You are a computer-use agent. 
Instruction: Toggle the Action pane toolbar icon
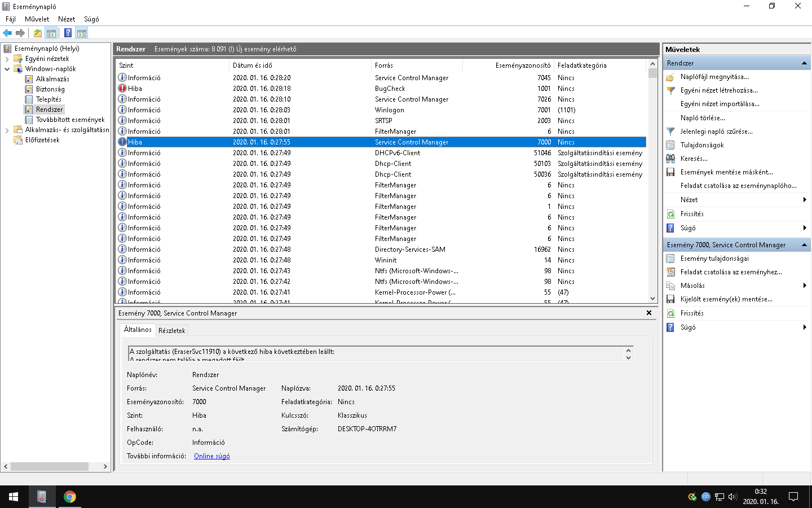pos(82,33)
